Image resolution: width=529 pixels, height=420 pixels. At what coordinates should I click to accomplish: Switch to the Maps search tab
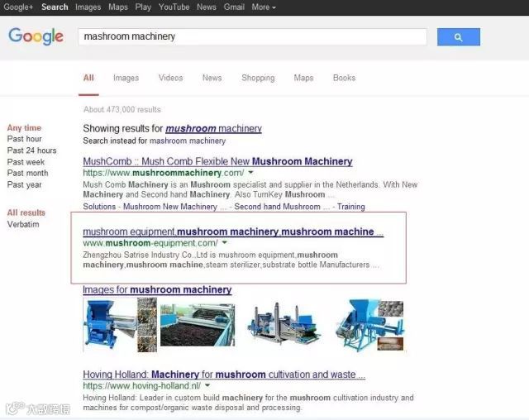pos(303,78)
